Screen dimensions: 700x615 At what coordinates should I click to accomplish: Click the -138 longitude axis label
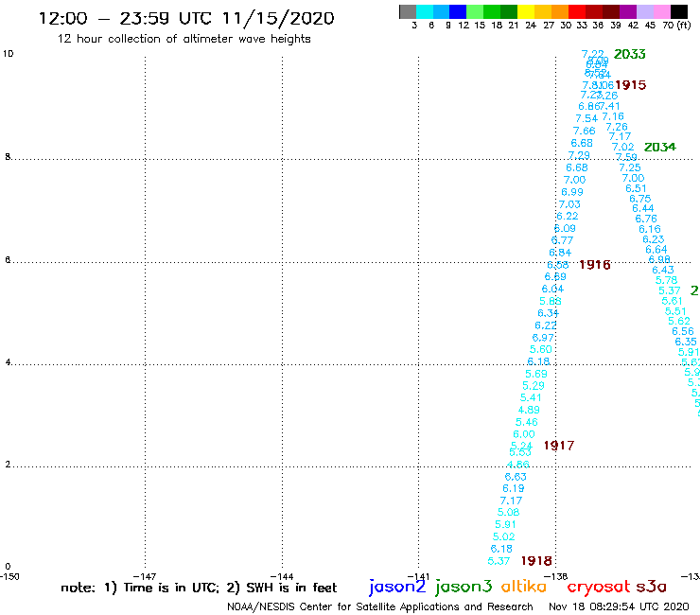tap(555, 576)
